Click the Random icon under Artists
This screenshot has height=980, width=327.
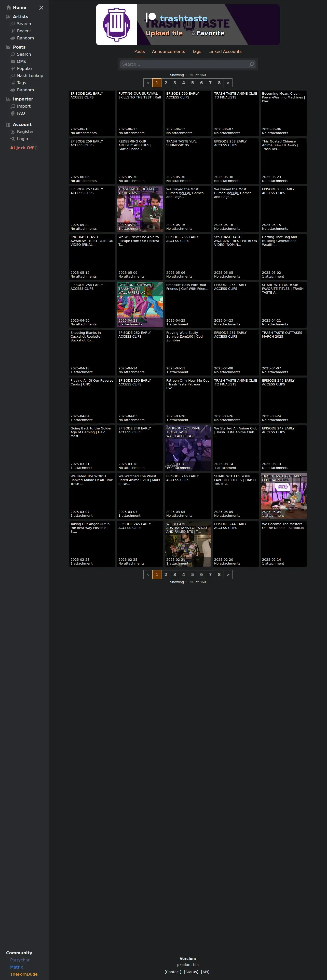coord(12,38)
